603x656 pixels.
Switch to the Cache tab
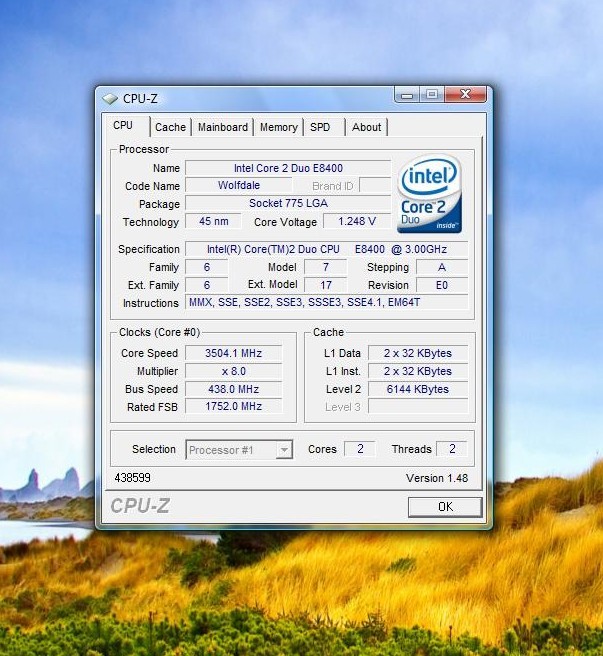170,127
